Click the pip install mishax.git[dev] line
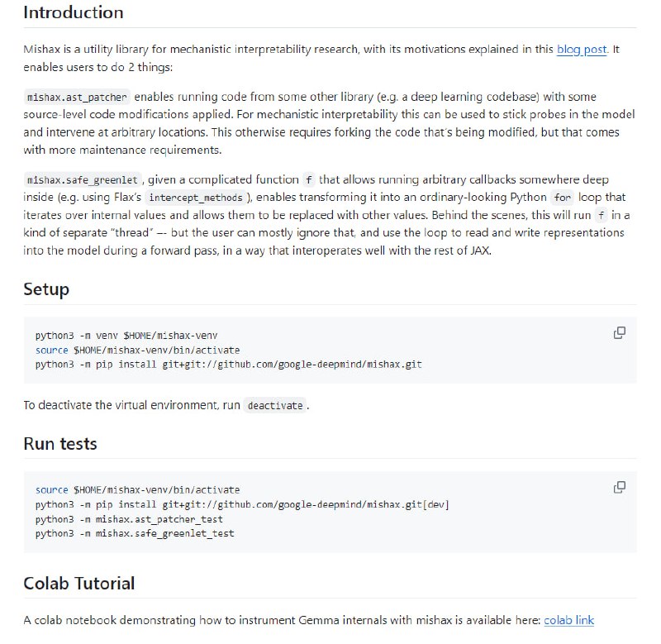 point(242,504)
